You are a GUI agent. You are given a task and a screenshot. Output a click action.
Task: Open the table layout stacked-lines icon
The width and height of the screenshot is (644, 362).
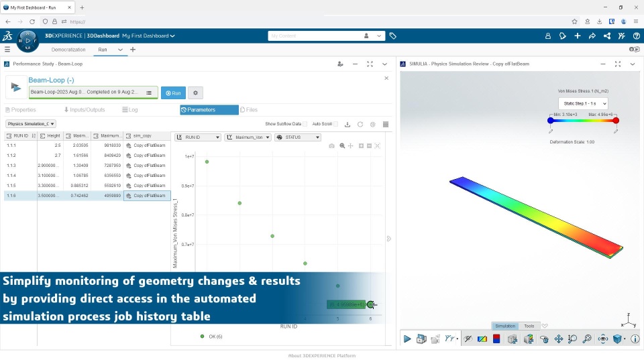(386, 125)
